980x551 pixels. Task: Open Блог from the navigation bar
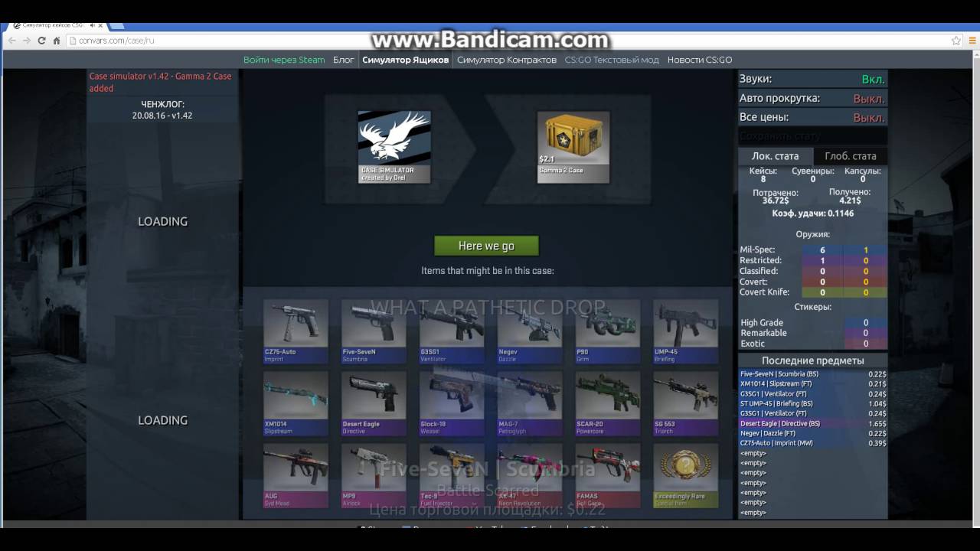[344, 60]
